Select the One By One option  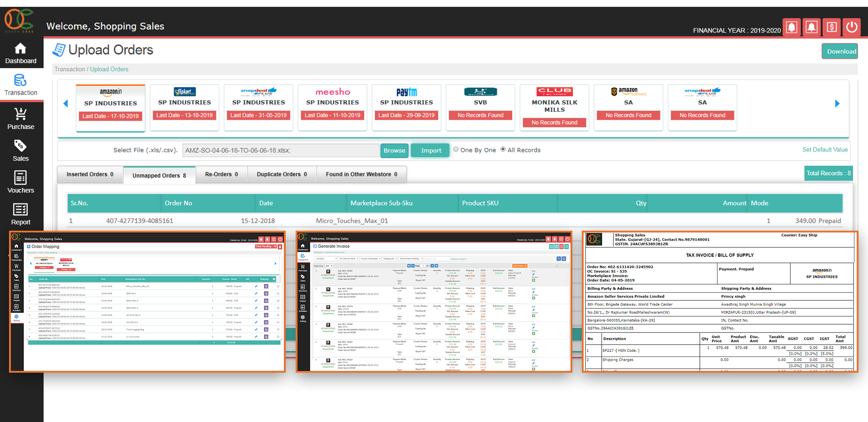[456, 150]
